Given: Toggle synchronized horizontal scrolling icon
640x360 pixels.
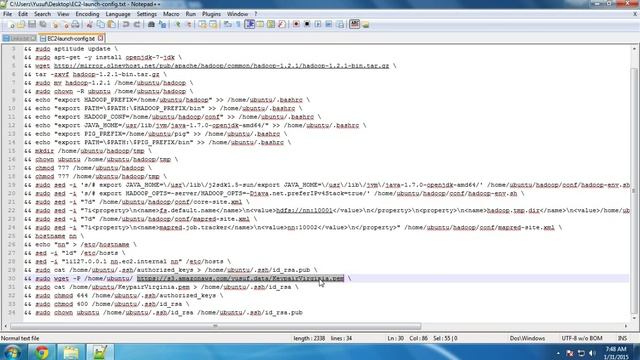Looking at the screenshot, I should click(213, 24).
